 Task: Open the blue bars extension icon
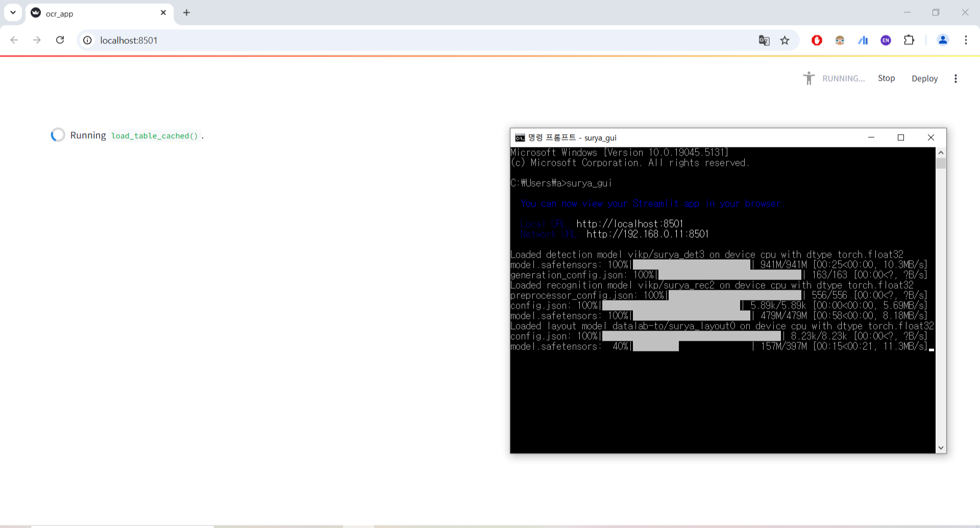click(x=863, y=40)
